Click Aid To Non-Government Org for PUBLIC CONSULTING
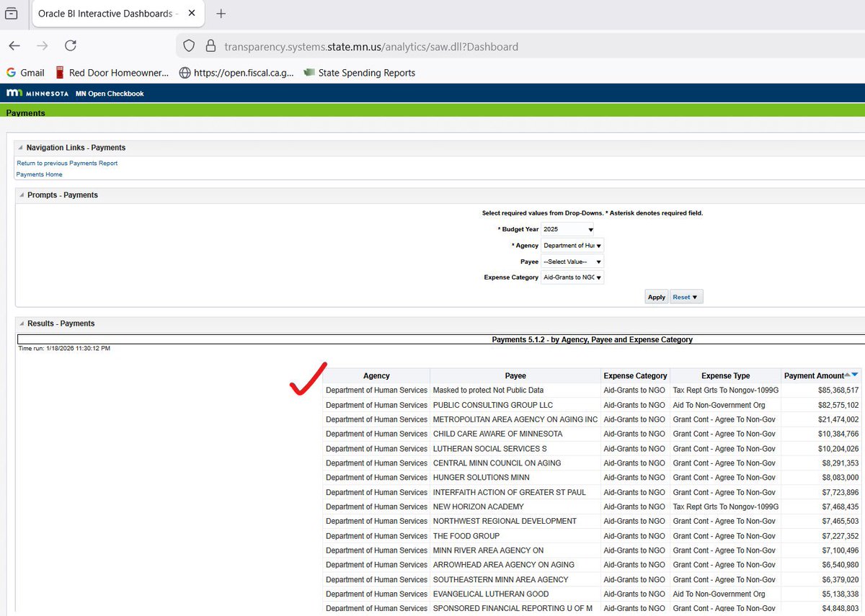The image size is (865, 616). tap(719, 405)
